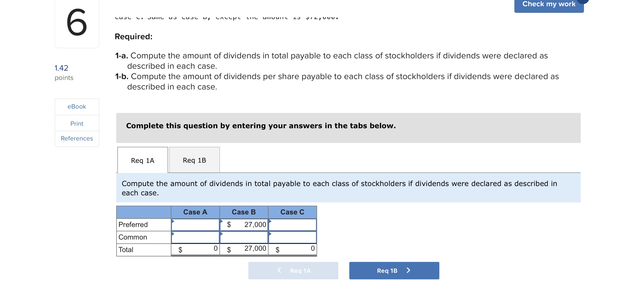Viewport: 644px width, 302px height.
Task: Click the disabled Req 1A previous button
Action: (x=293, y=271)
